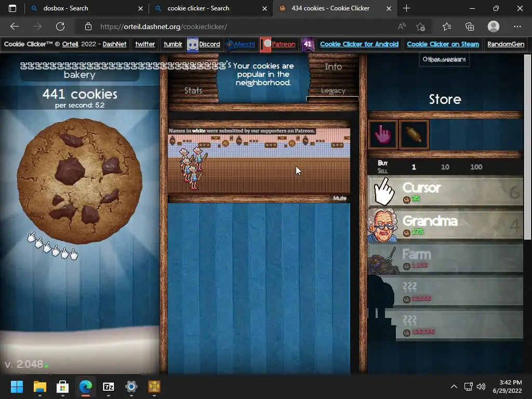Buy the pink cursor upgrade in Store
Image resolution: width=532 pixels, height=399 pixels.
[x=383, y=135]
